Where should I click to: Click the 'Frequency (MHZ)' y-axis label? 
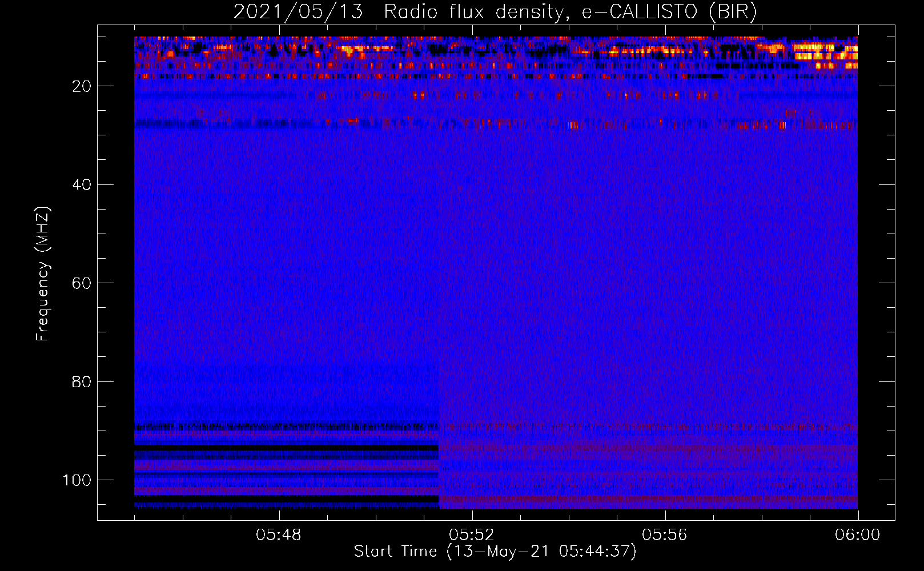tap(43, 274)
